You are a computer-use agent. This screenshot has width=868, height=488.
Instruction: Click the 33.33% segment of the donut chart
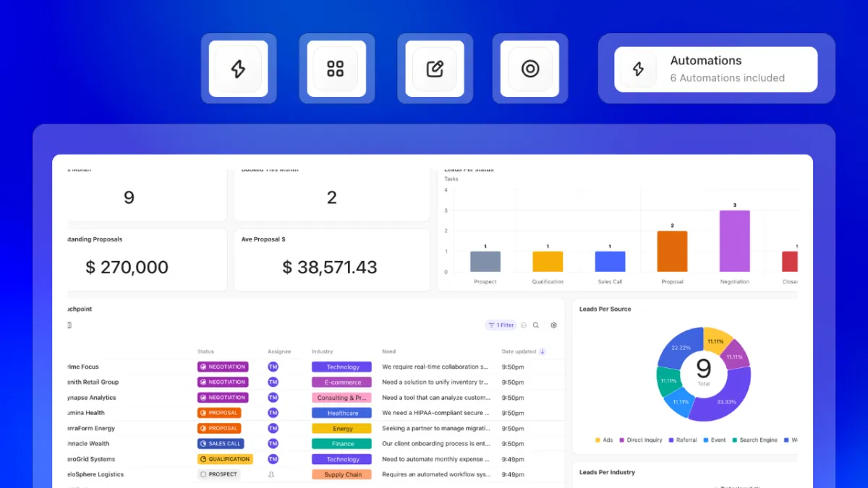click(x=723, y=396)
